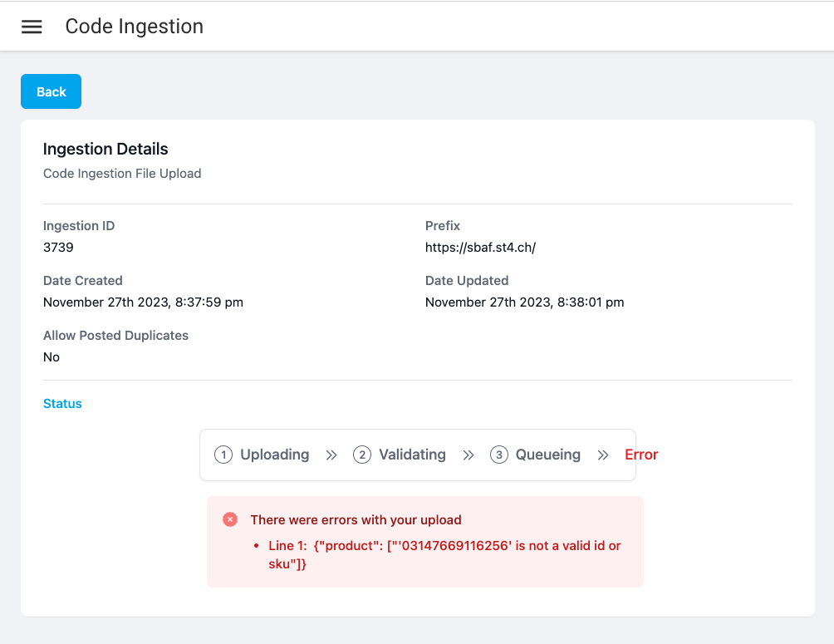Click the red Error status label
The image size is (834, 644).
[x=641, y=455]
